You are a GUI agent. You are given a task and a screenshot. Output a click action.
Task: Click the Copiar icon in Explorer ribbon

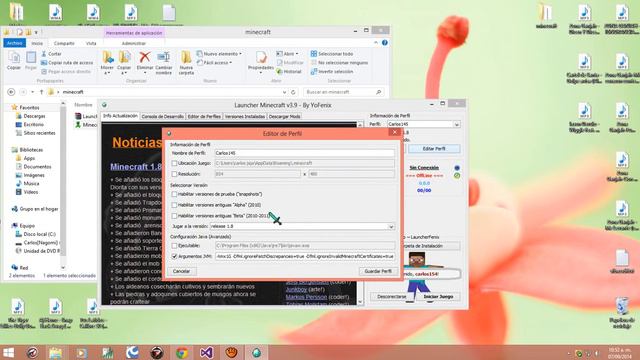pos(14,58)
